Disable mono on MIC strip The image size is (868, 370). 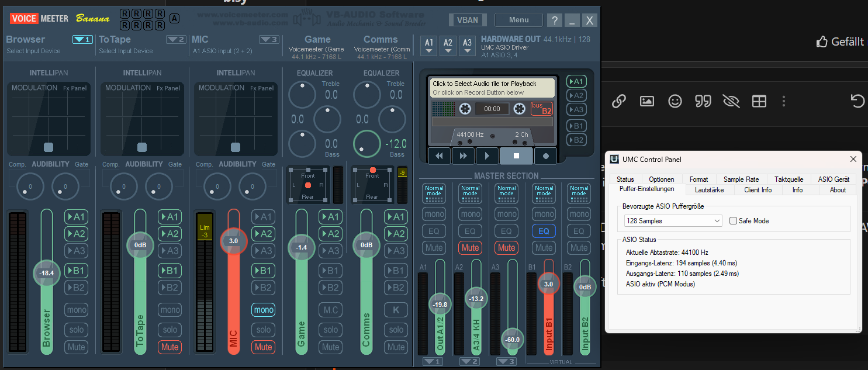pos(263,310)
